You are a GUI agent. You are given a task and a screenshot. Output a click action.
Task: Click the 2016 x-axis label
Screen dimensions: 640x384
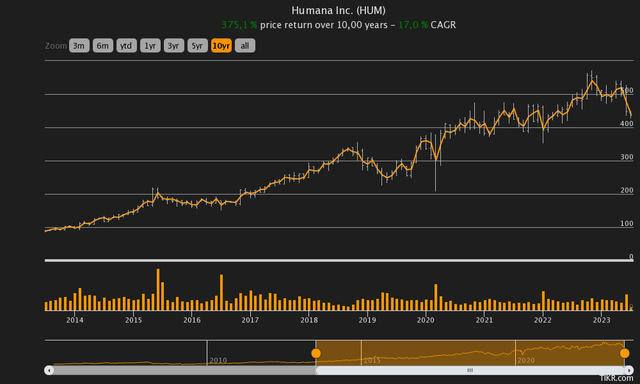click(192, 320)
